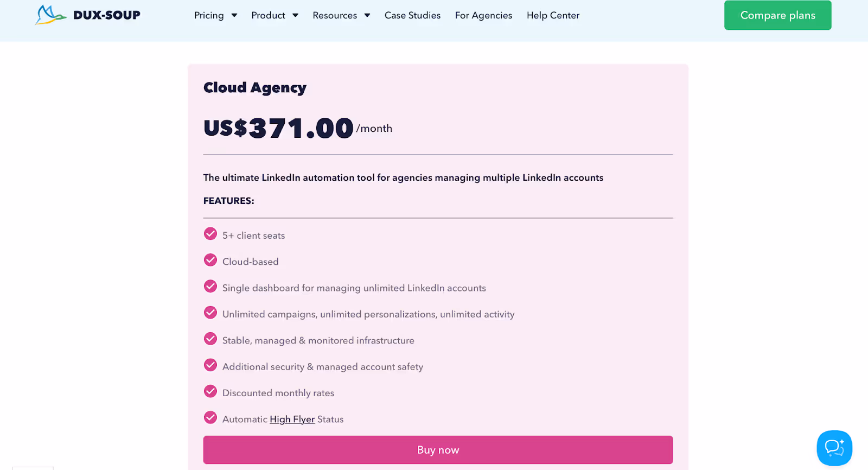Click 'Discounted monthly rates' text

278,393
